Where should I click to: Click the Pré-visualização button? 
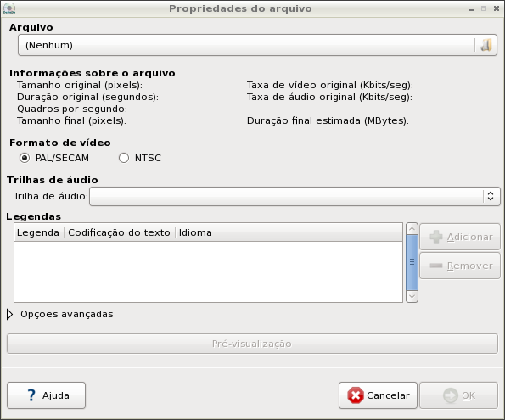[x=252, y=344]
